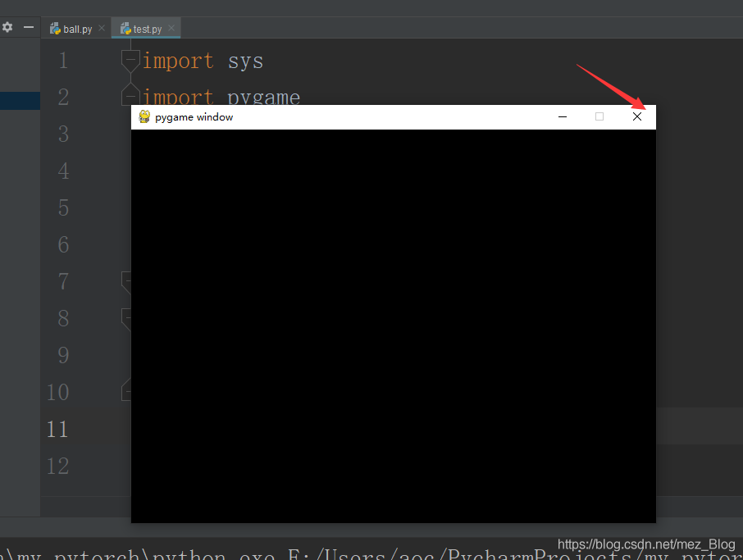Click the greyed-out maximize button of pygame window
This screenshot has width=743, height=560.
tap(599, 116)
